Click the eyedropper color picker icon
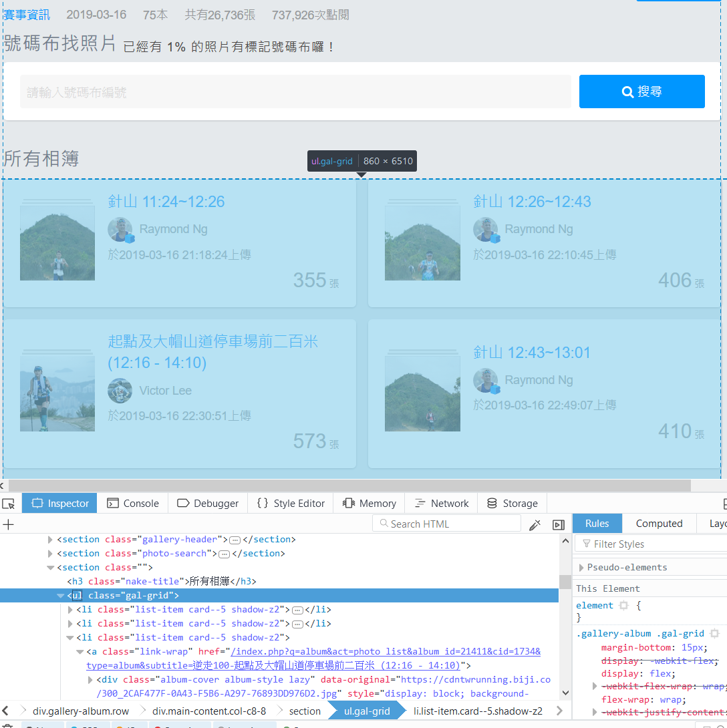This screenshot has width=727, height=728. [x=535, y=525]
